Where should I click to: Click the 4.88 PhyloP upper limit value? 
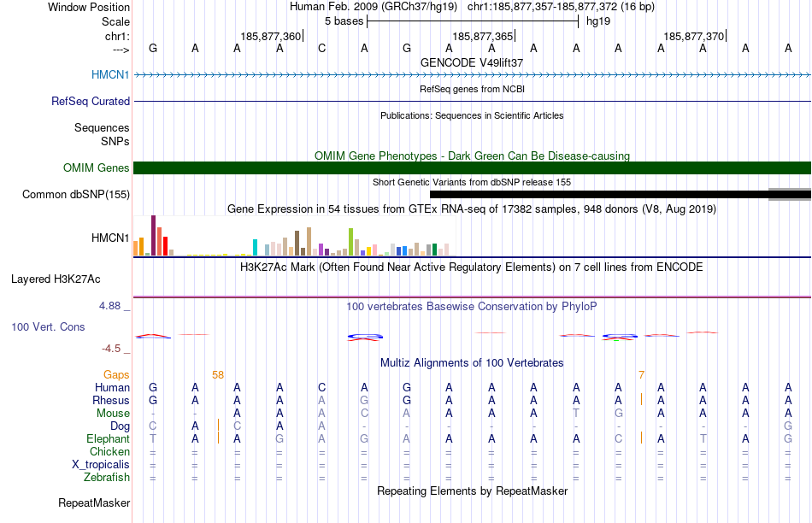109,306
